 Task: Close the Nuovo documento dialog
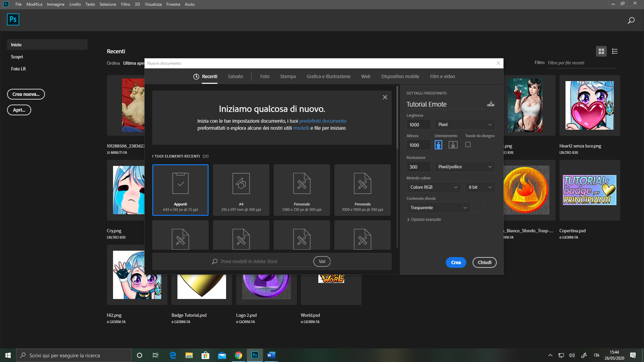pos(498,63)
